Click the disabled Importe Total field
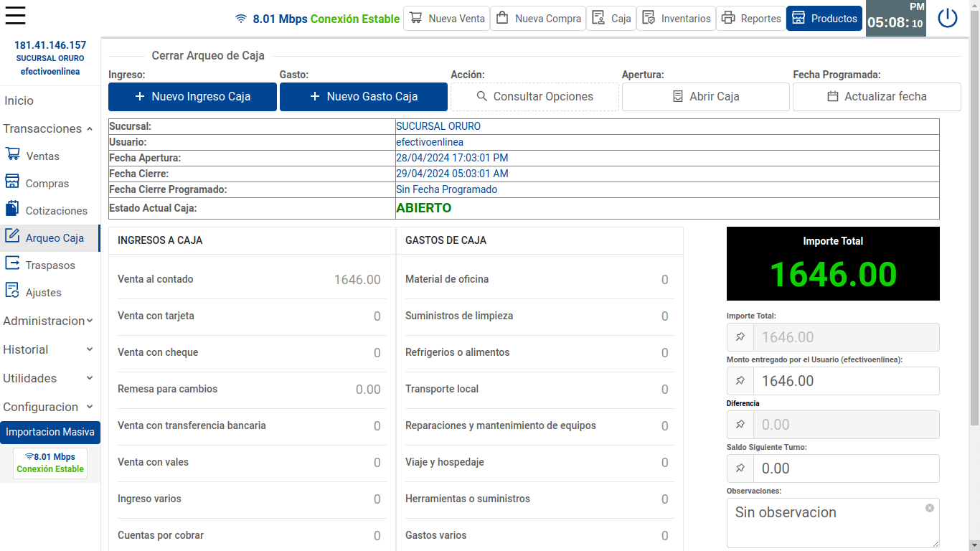 [846, 337]
